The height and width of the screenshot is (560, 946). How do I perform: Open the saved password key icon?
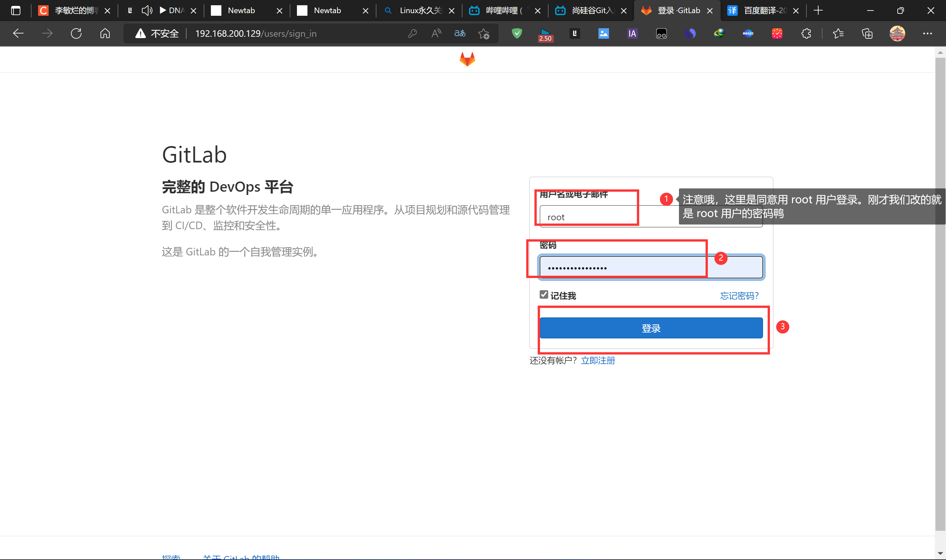point(412,33)
